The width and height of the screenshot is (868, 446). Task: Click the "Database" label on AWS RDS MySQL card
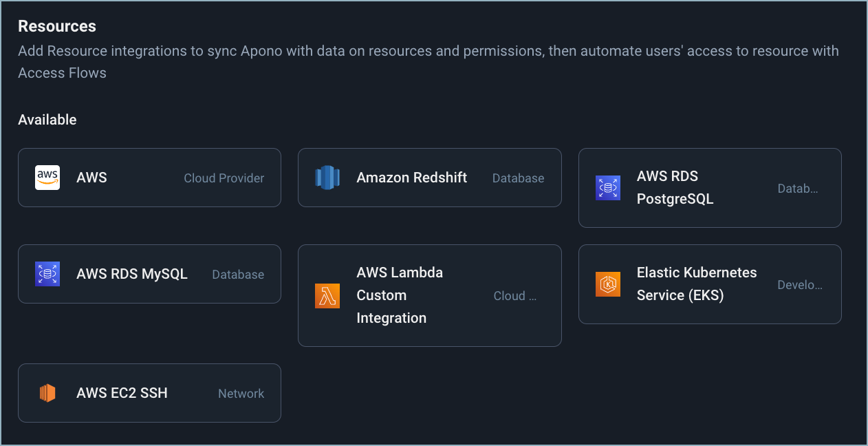238,275
